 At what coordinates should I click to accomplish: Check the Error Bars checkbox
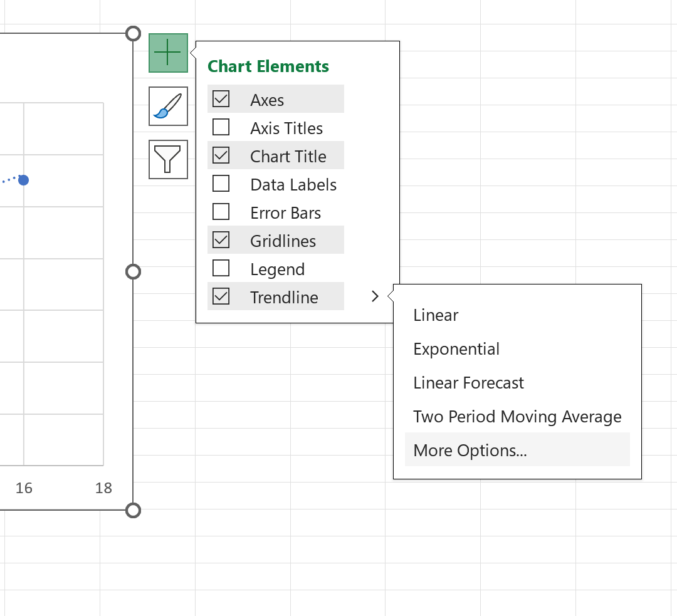pos(221,212)
